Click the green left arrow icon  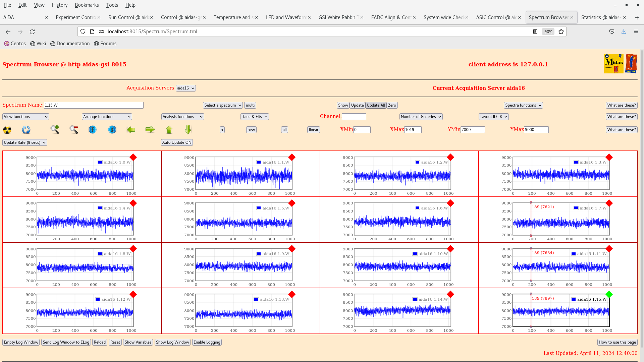tap(131, 129)
